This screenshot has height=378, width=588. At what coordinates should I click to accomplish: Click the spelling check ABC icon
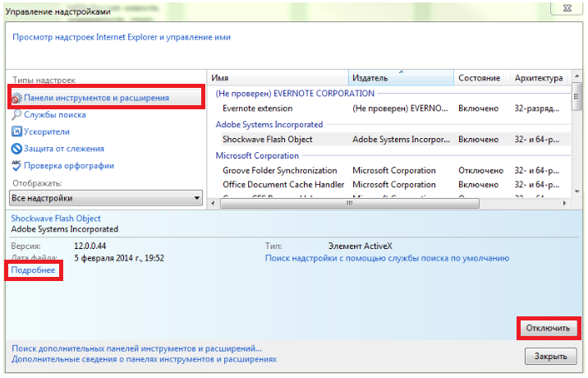click(16, 165)
